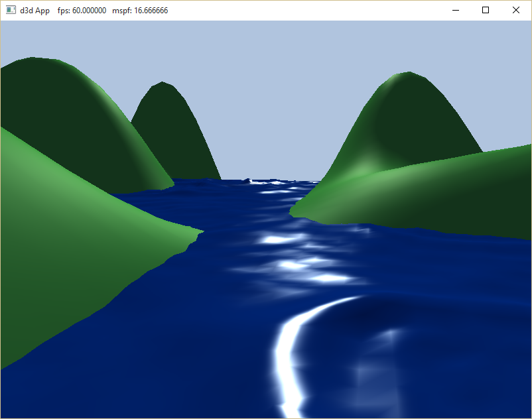The image size is (532, 419).
Task: Click the fps: 60.000000 readout
Action: [82, 11]
